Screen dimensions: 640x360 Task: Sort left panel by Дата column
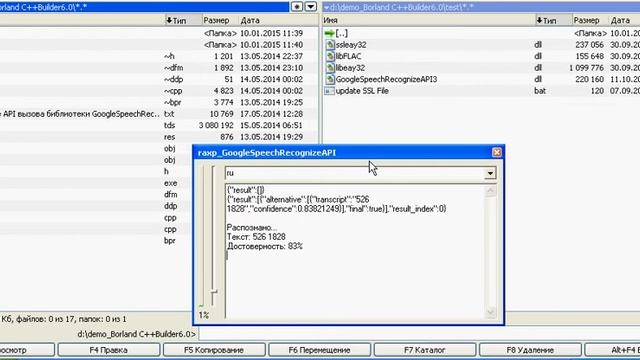click(278, 20)
